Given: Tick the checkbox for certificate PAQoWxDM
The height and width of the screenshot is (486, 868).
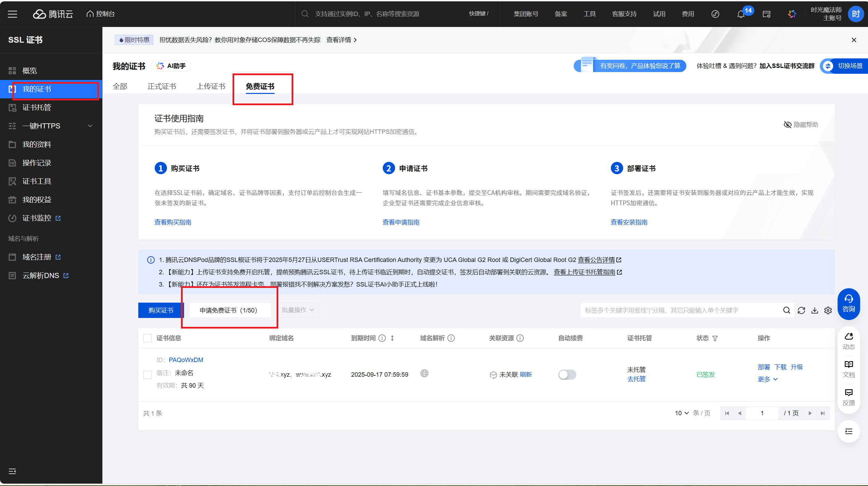Looking at the screenshot, I should (148, 375).
